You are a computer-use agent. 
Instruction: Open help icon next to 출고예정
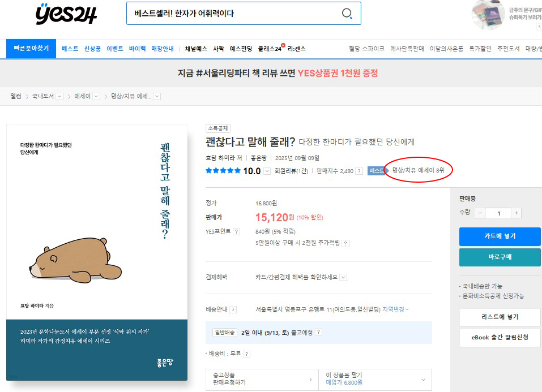click(x=319, y=332)
